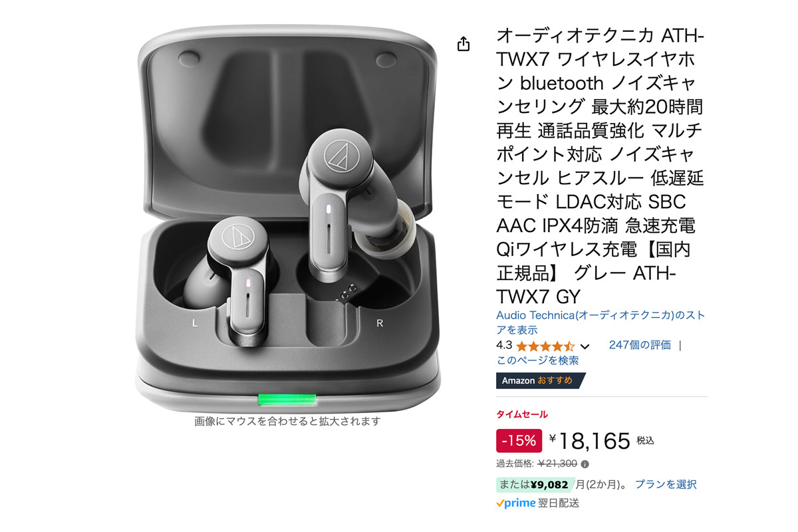This screenshot has width=798, height=532.
Task: Click the ¥9,082 monthly installment badge
Action: pyautogui.click(x=535, y=485)
